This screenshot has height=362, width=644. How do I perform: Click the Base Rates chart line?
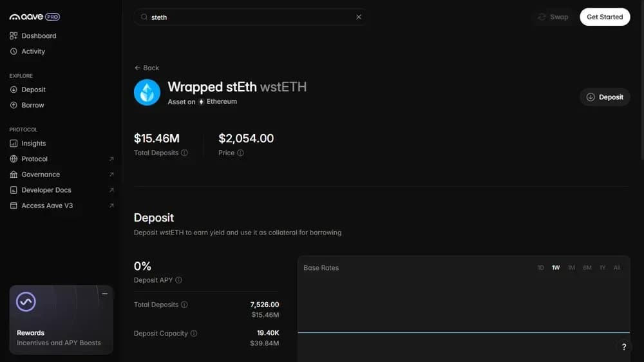click(464, 332)
